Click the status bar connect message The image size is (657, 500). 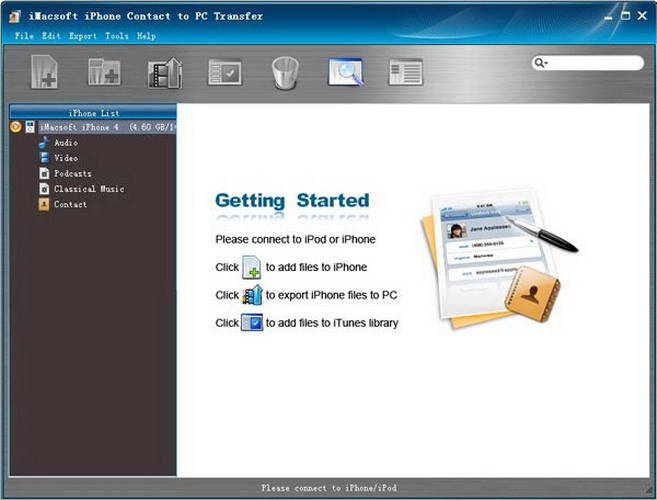[329, 488]
